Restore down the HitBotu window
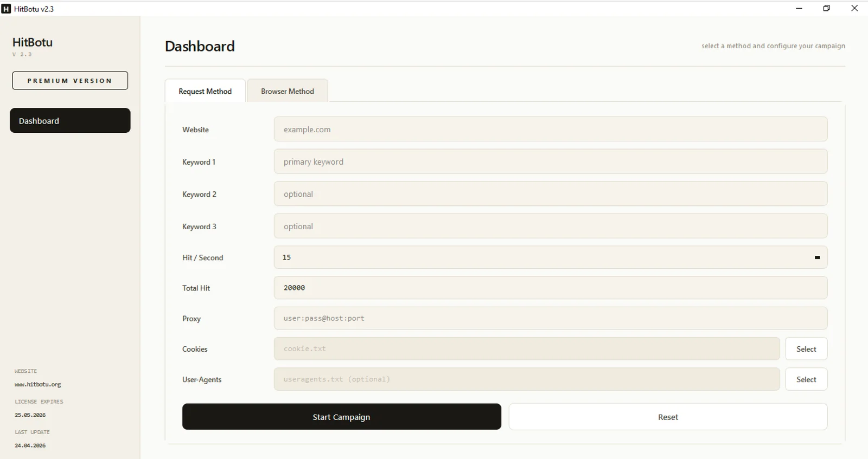868x459 pixels. tap(827, 8)
